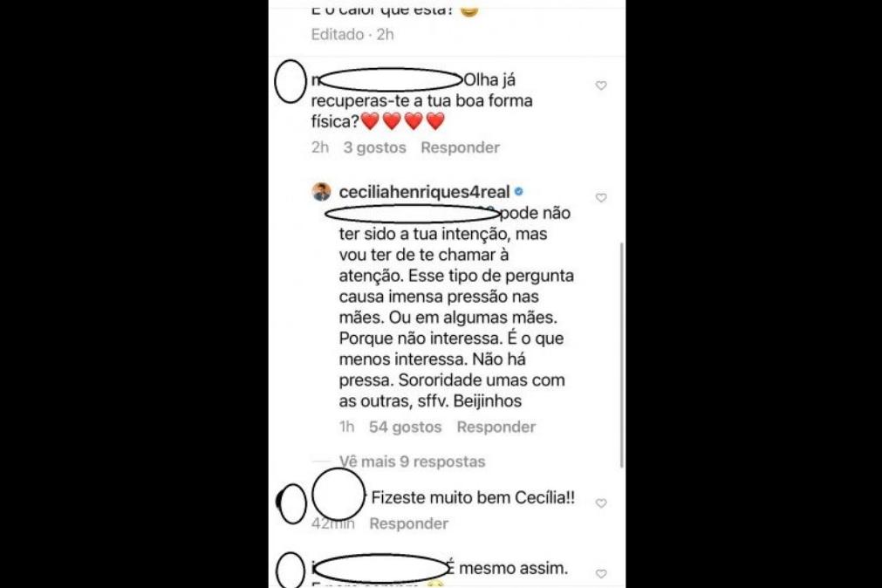Open the username on the 'É mesmo assim' comment

pos(381,568)
